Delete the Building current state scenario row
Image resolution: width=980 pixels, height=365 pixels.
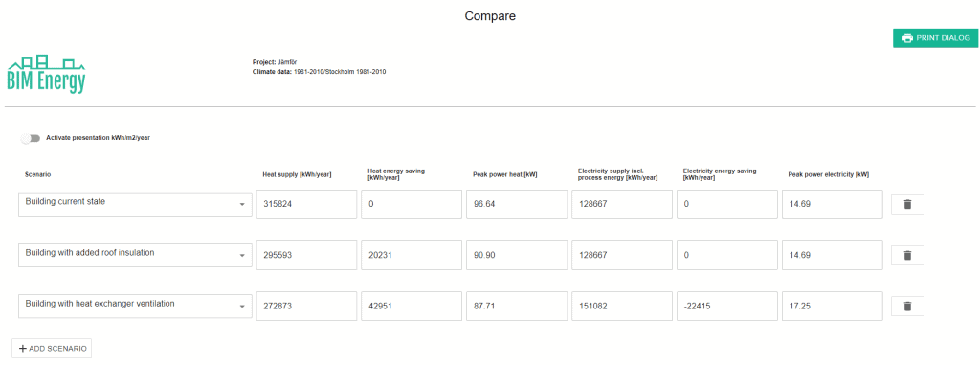click(x=907, y=205)
